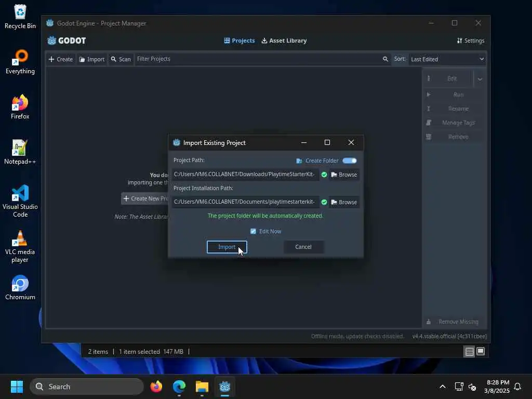Open the notifications bell icon
Image resolution: width=532 pixels, height=399 pixels.
pyautogui.click(x=517, y=387)
